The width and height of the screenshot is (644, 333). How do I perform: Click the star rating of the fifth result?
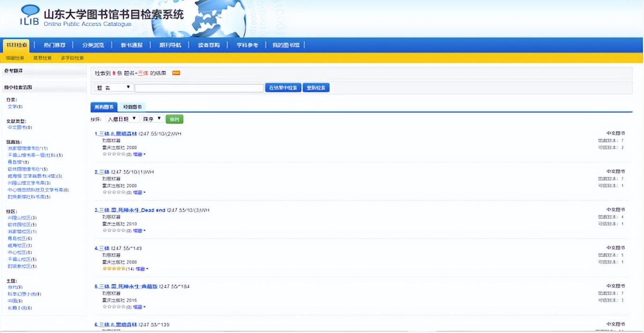click(x=114, y=307)
